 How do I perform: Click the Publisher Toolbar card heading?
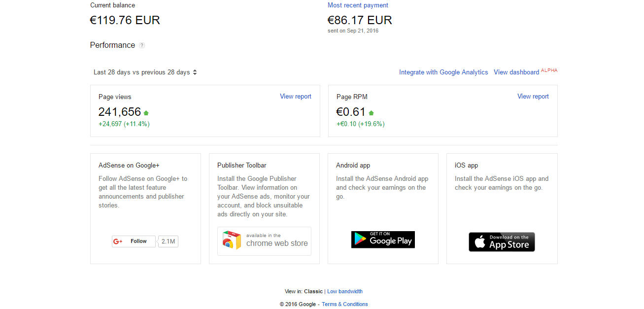(241, 166)
